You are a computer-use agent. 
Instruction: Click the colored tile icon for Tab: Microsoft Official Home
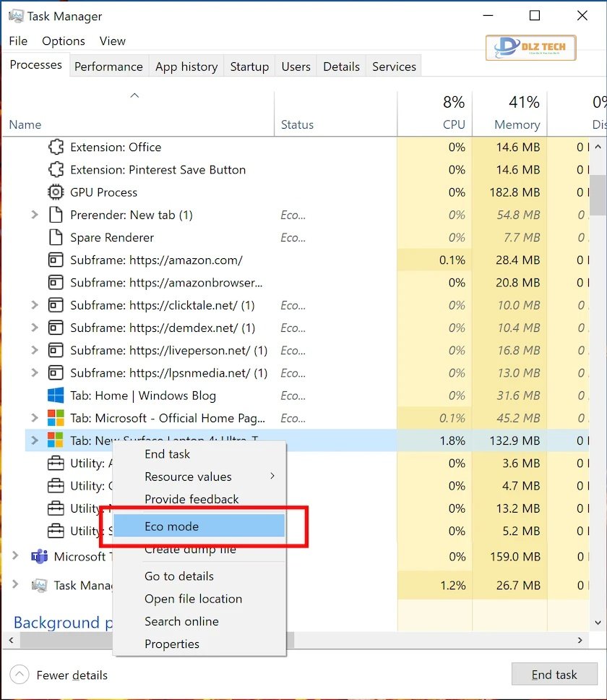[x=56, y=418]
